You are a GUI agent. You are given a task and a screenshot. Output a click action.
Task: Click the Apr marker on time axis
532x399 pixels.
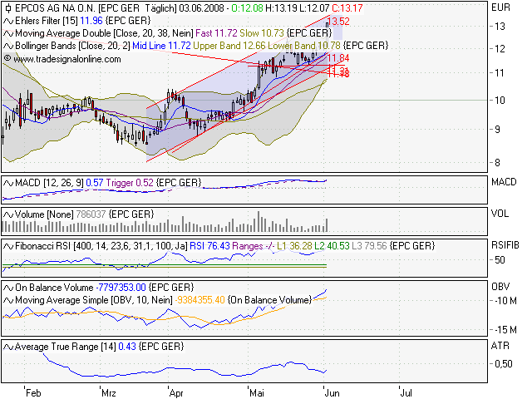[x=176, y=393]
